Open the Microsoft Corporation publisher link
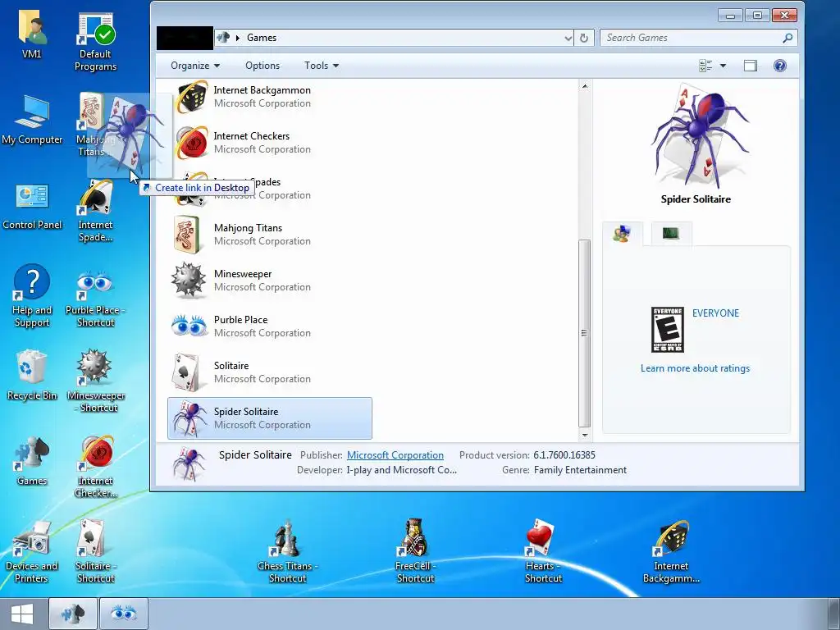The height and width of the screenshot is (630, 840). [395, 454]
